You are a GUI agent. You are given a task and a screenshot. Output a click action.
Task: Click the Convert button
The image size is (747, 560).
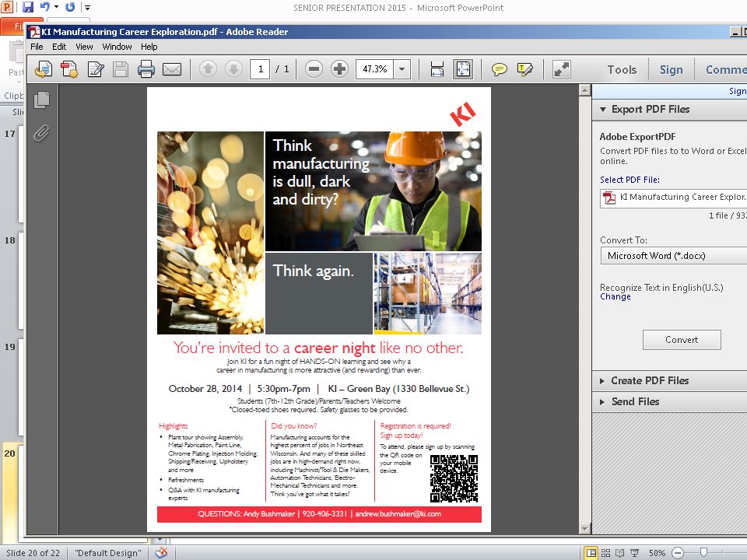tap(682, 340)
